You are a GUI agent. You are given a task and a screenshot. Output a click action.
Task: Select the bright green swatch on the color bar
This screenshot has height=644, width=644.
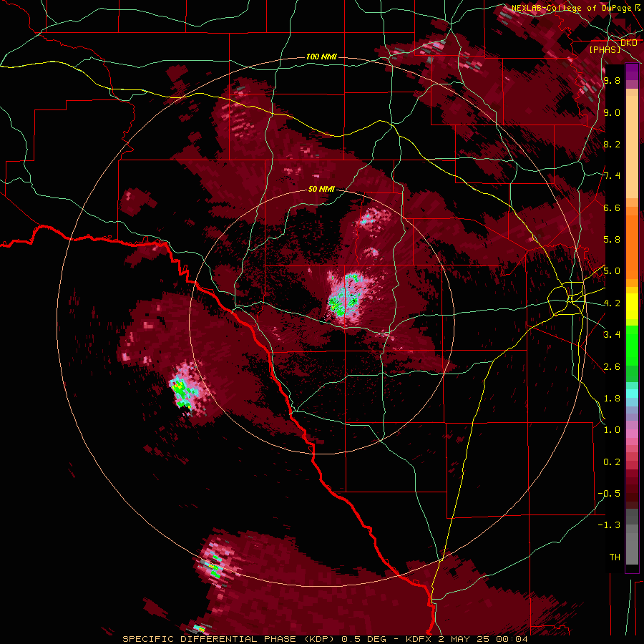pos(632,345)
